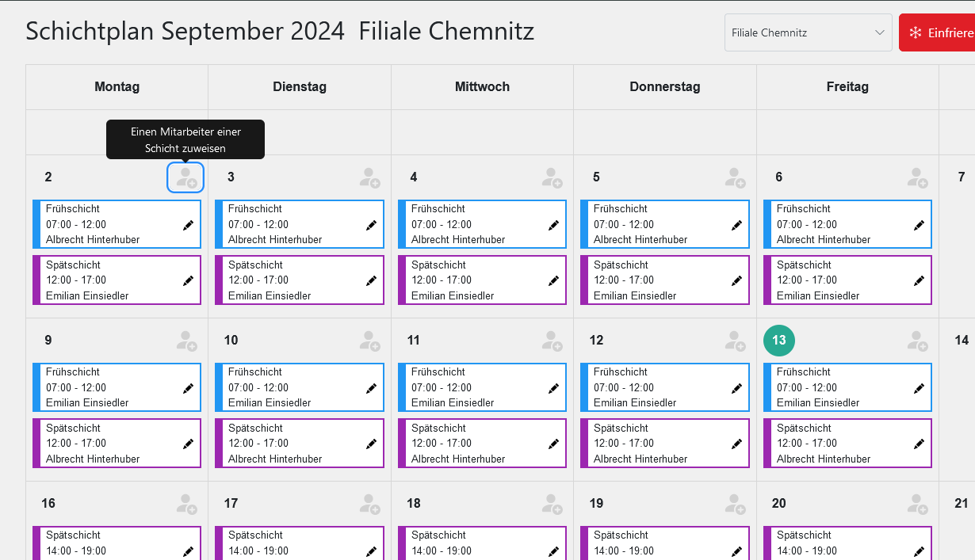
Task: Select the Donnerstag column header
Action: pyautogui.click(x=665, y=87)
